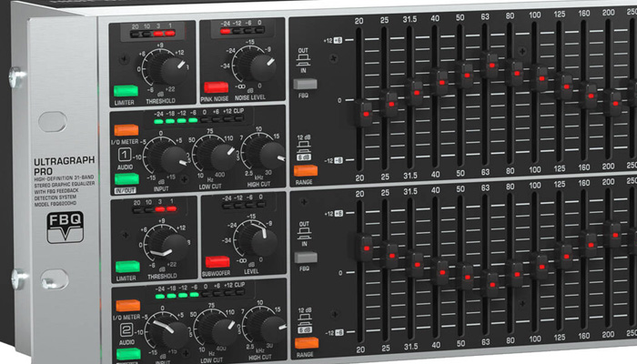Select channel 1 25 Hz fader
Viewport: 637px width, 364px height.
click(390, 104)
